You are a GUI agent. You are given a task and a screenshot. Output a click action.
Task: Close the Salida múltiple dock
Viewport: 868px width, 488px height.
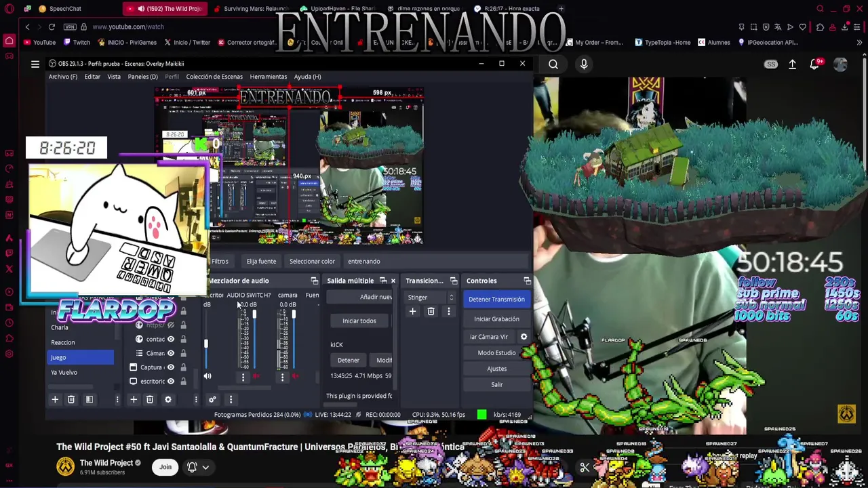point(393,281)
